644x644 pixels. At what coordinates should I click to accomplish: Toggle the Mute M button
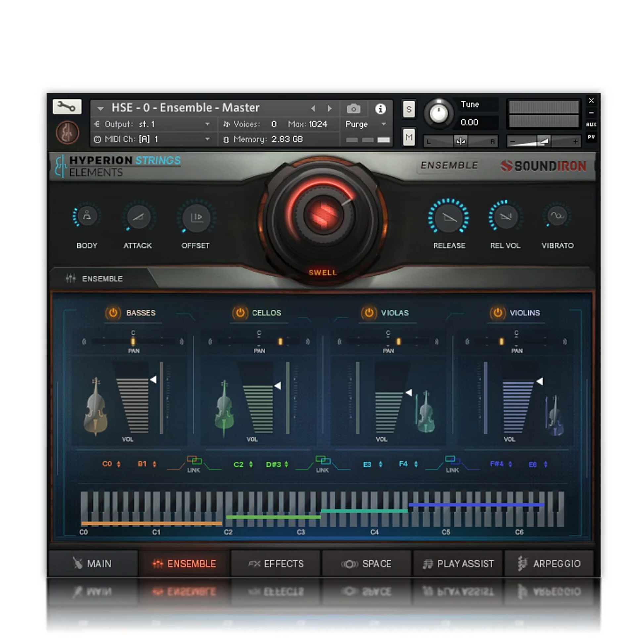(409, 137)
